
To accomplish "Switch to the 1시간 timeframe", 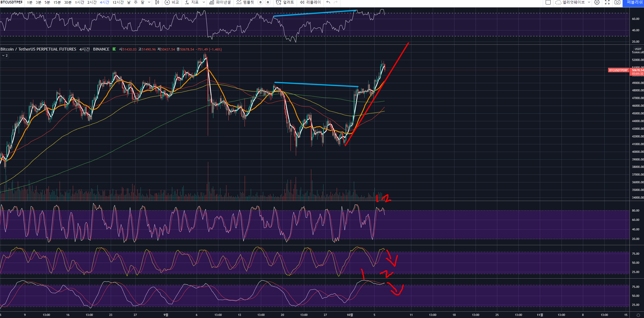I will click(79, 2).
